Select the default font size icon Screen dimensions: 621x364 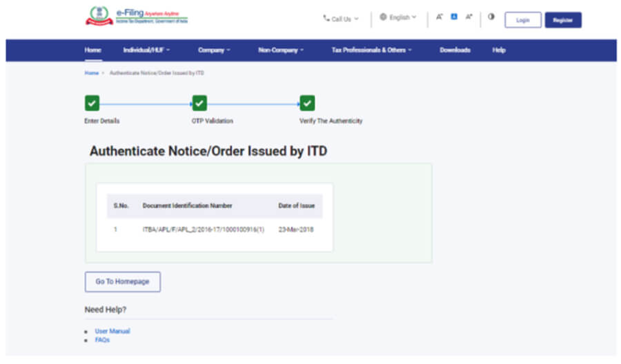[454, 18]
